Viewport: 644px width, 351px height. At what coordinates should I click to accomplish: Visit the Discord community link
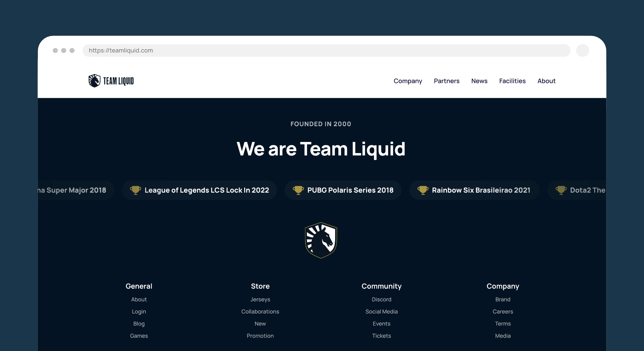pos(381,299)
